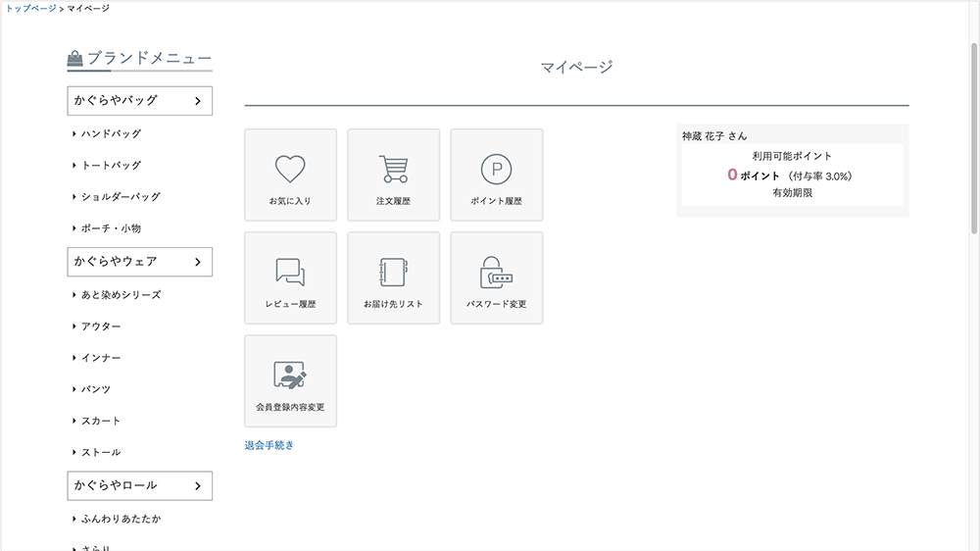Select ふんわりあたたか in the roll menu

pos(121,518)
